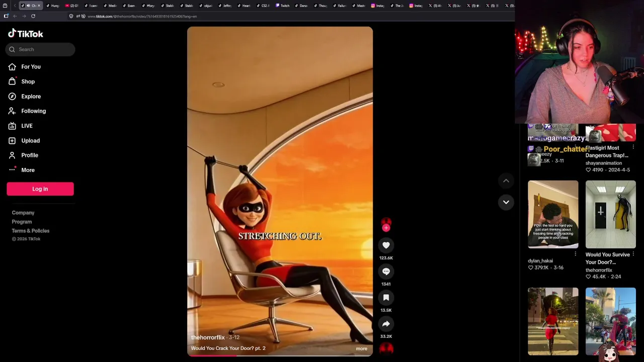
Task: Switch to the 'Heart' browser tab
Action: pyautogui.click(x=244, y=6)
